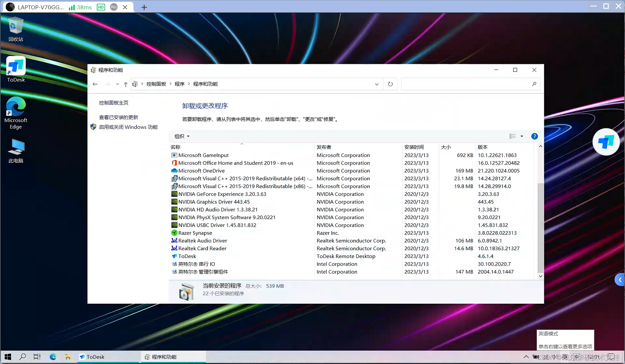Expand the address bar history dropdown
This screenshot has height=364, width=625.
click(377, 84)
